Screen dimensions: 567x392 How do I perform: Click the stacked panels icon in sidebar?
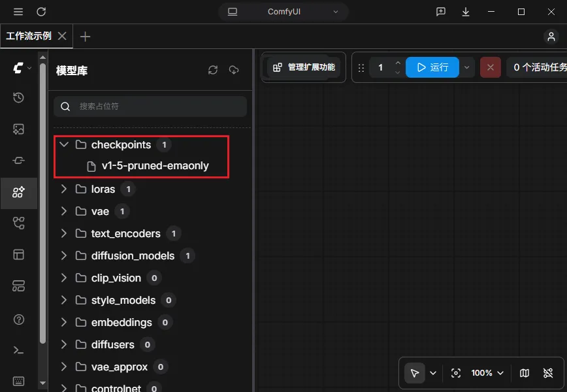tap(18, 286)
